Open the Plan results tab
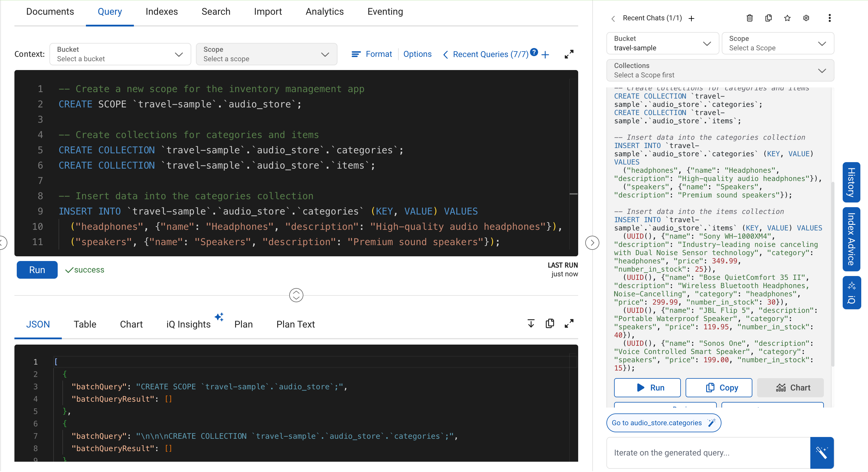The width and height of the screenshot is (868, 472). point(243,324)
